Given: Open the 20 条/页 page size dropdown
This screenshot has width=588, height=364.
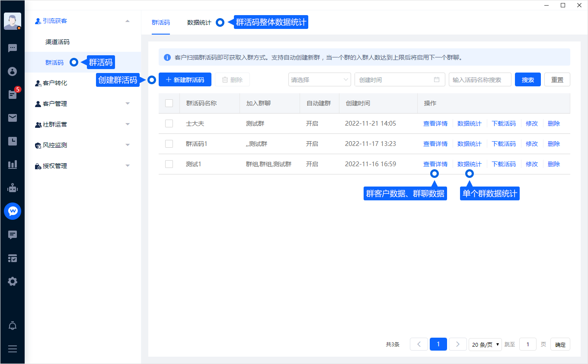Looking at the screenshot, I should click(485, 345).
